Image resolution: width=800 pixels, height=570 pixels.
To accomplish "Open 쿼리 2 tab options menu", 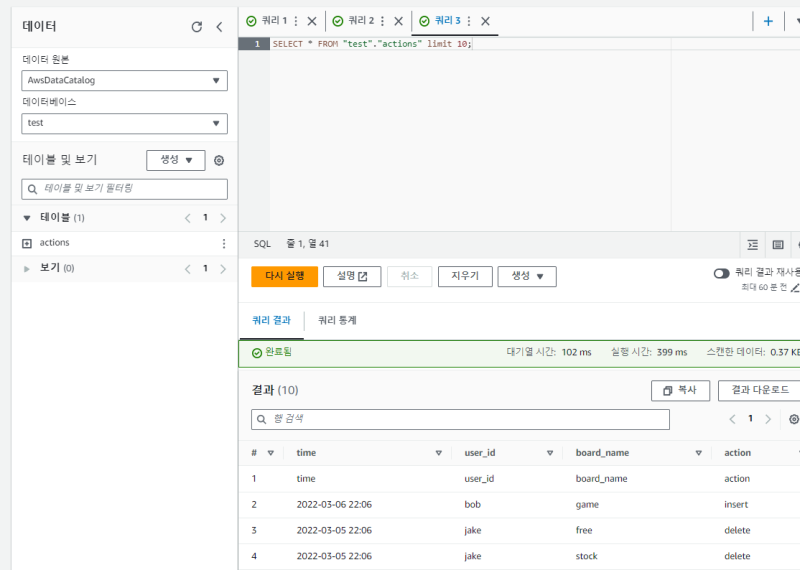I will (382, 21).
